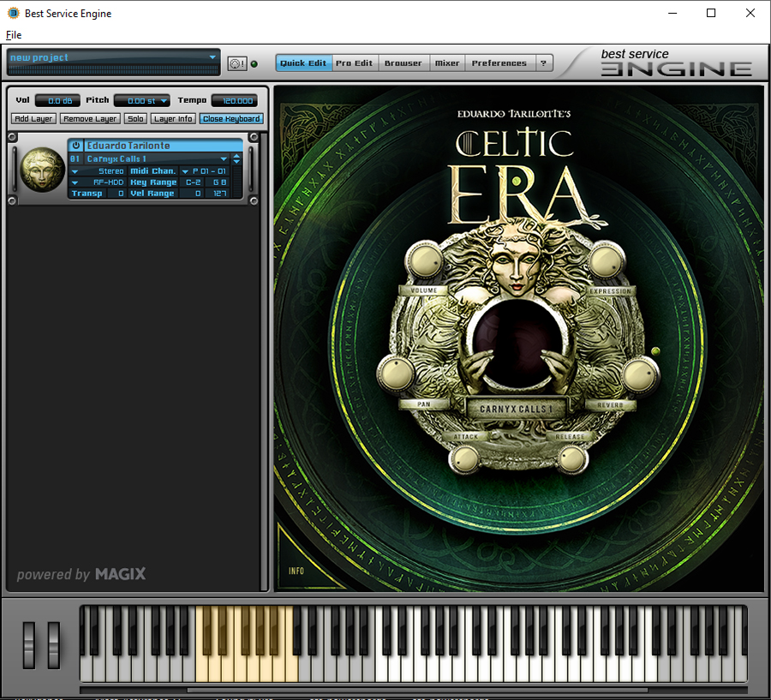
Task: Step to previous preset with up arrow
Action: coord(237,156)
